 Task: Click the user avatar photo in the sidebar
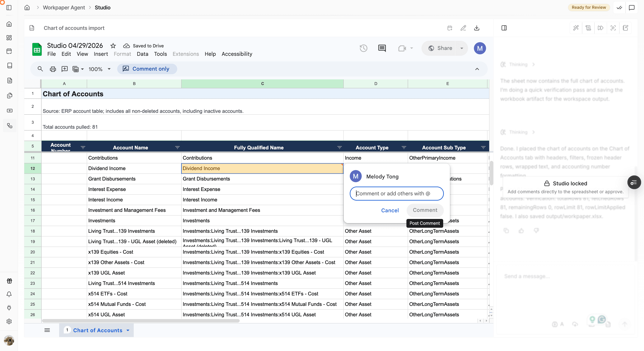9,341
